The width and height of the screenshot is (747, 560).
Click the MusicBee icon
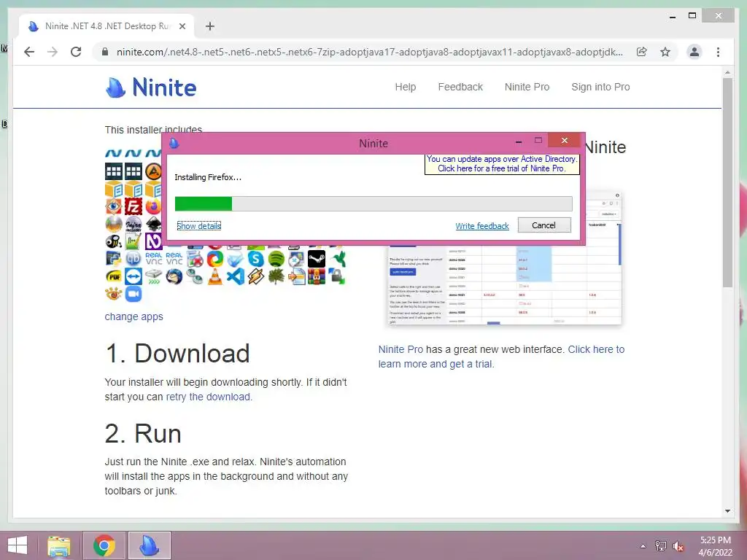point(113,241)
